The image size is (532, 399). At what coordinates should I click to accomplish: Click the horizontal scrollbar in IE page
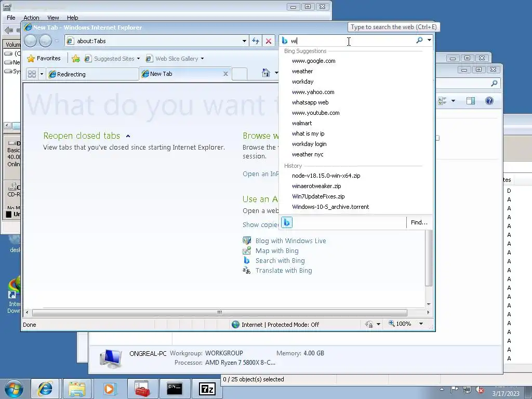tap(220, 312)
